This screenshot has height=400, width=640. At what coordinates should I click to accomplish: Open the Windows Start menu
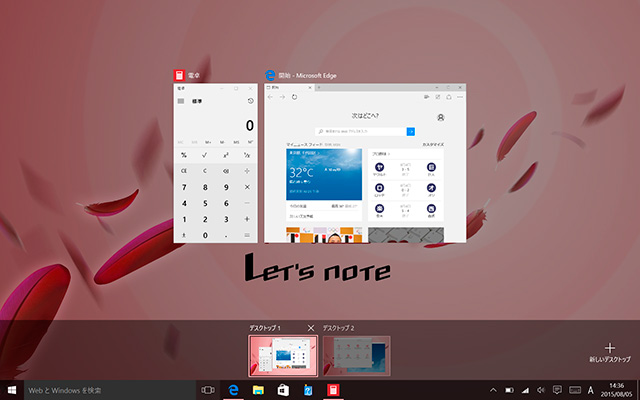[x=12, y=390]
